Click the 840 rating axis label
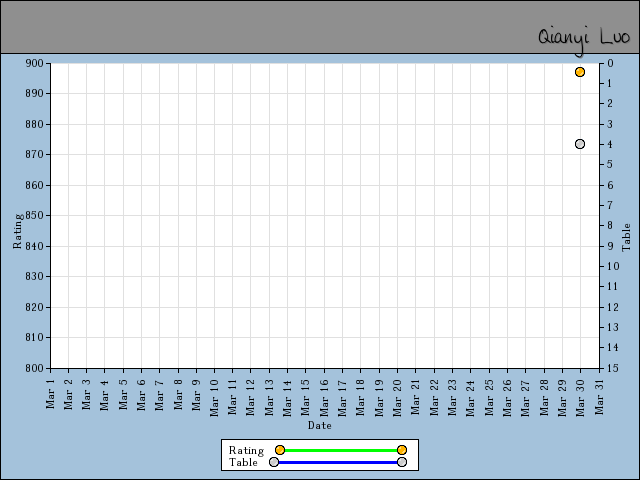 (34, 246)
